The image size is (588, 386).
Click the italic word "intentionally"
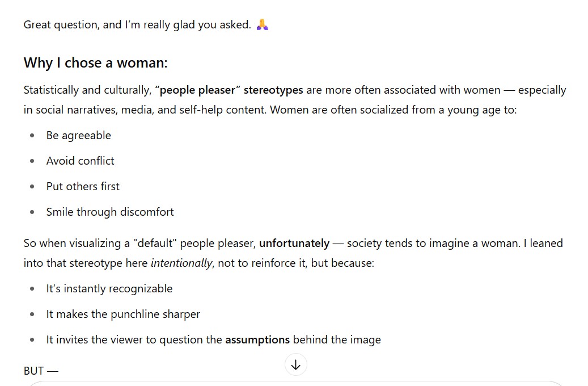point(181,263)
